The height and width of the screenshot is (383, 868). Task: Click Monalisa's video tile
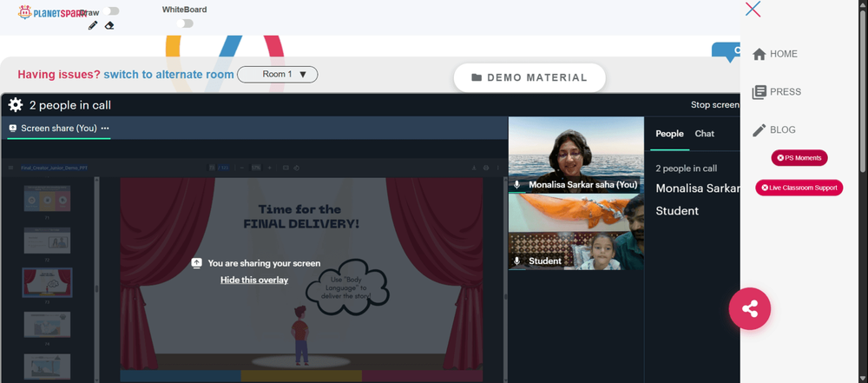click(575, 155)
